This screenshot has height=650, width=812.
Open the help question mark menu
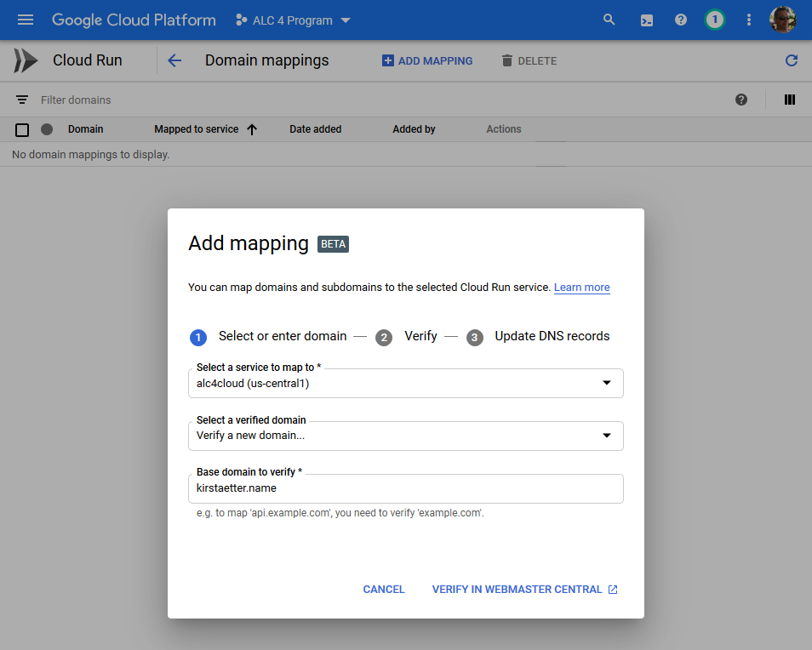tap(680, 20)
